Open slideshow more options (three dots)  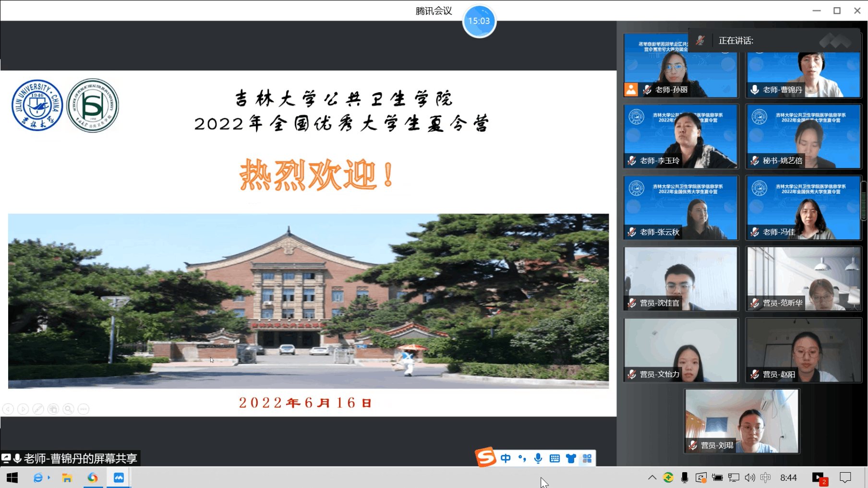84,409
